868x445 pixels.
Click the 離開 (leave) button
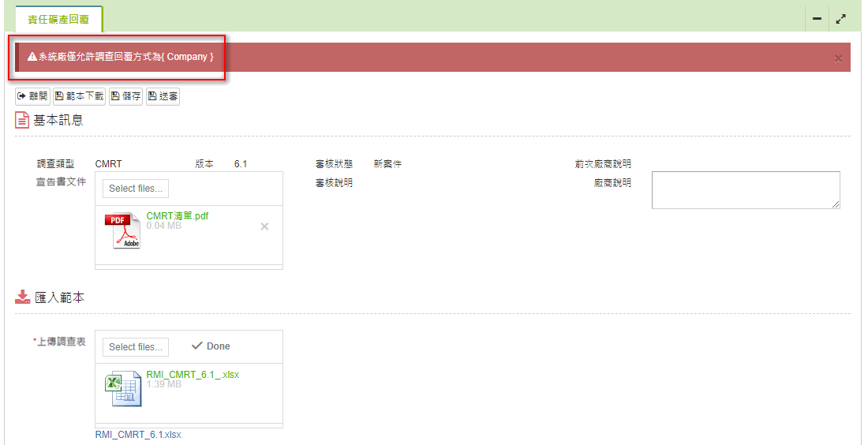coord(32,96)
